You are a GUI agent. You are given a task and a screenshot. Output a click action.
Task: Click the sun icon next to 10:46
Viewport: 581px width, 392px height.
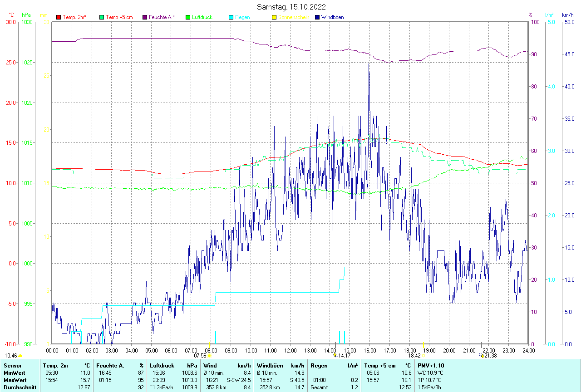(20, 356)
